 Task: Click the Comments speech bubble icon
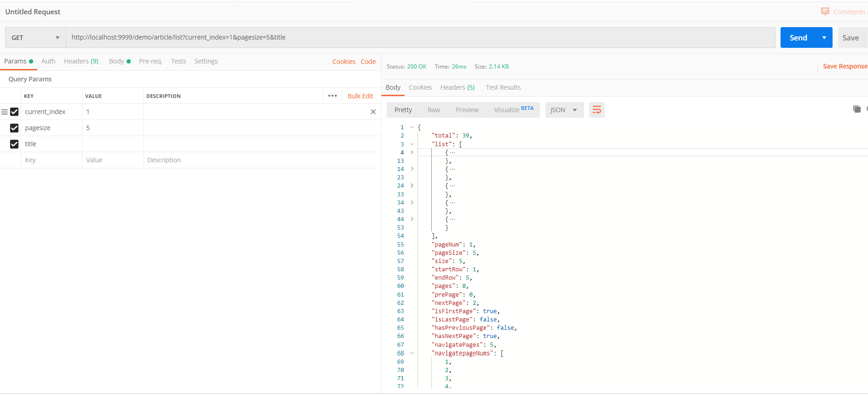(825, 11)
